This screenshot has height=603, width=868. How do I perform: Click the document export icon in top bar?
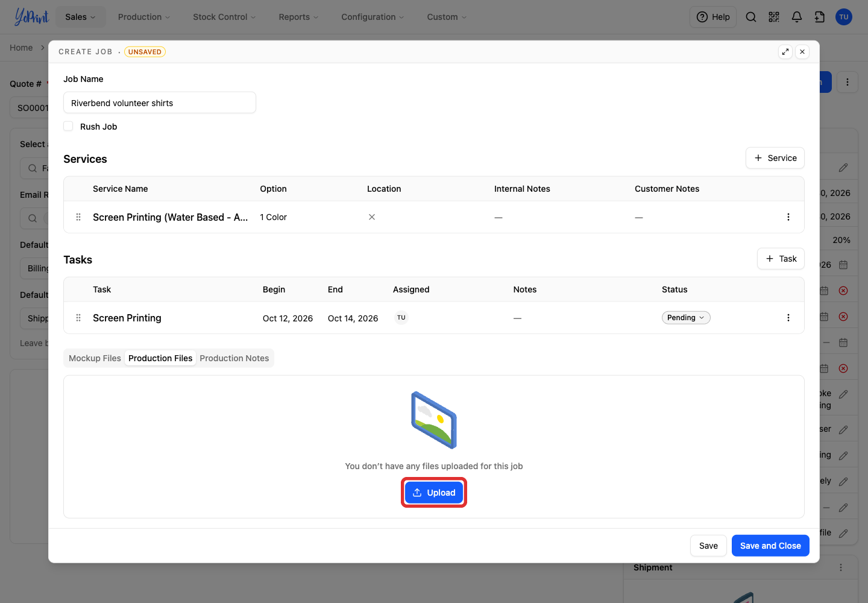click(x=820, y=17)
